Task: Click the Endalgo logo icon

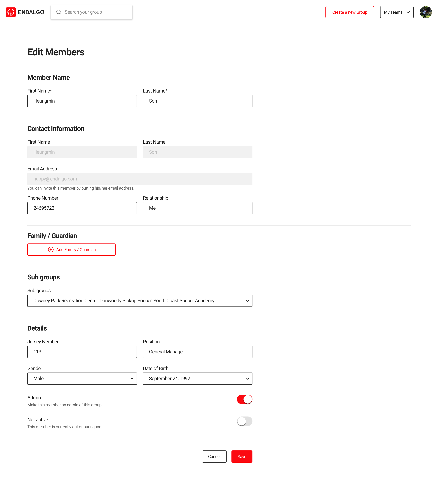Action: (11, 12)
